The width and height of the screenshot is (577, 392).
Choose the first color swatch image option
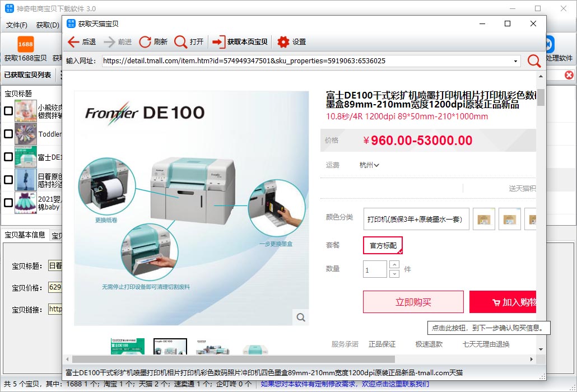click(x=483, y=219)
